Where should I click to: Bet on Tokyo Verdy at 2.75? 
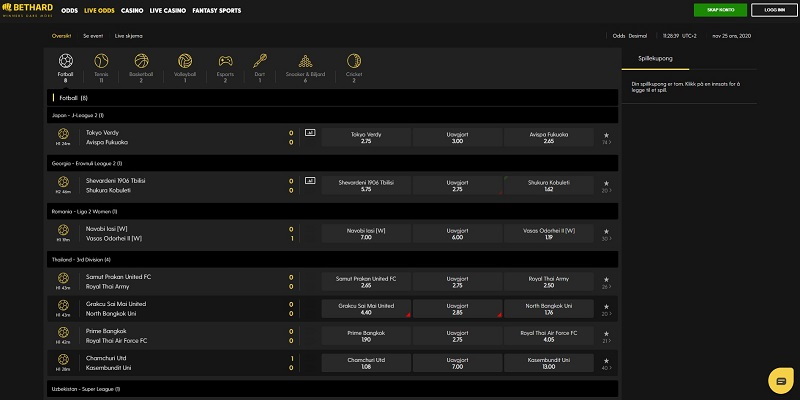click(366, 137)
